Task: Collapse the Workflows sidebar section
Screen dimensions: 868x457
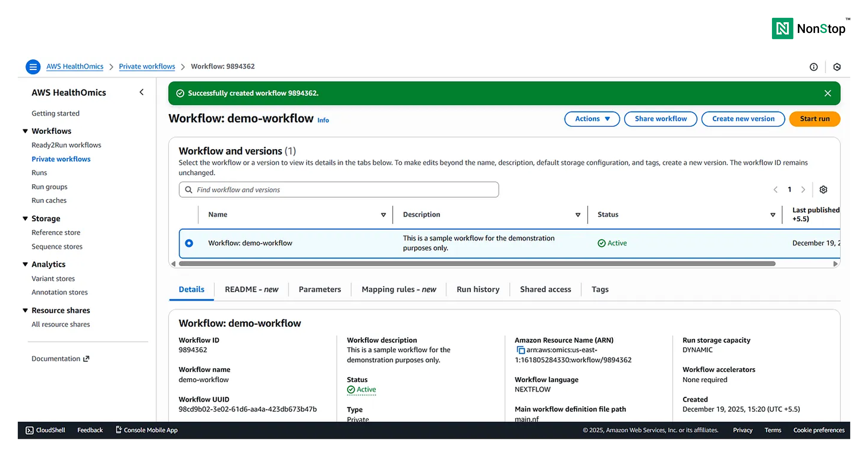Action: pos(25,131)
